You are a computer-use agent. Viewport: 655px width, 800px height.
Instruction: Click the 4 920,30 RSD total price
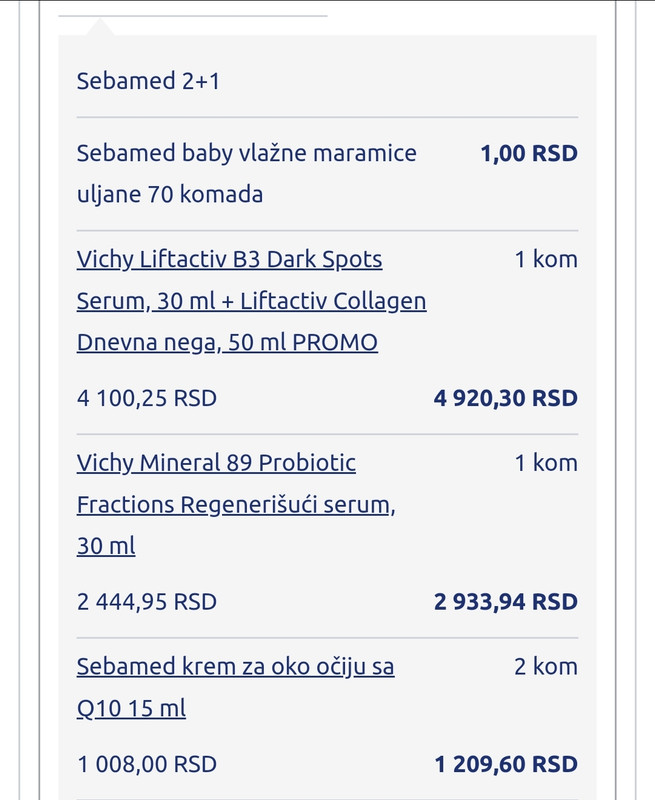click(505, 398)
